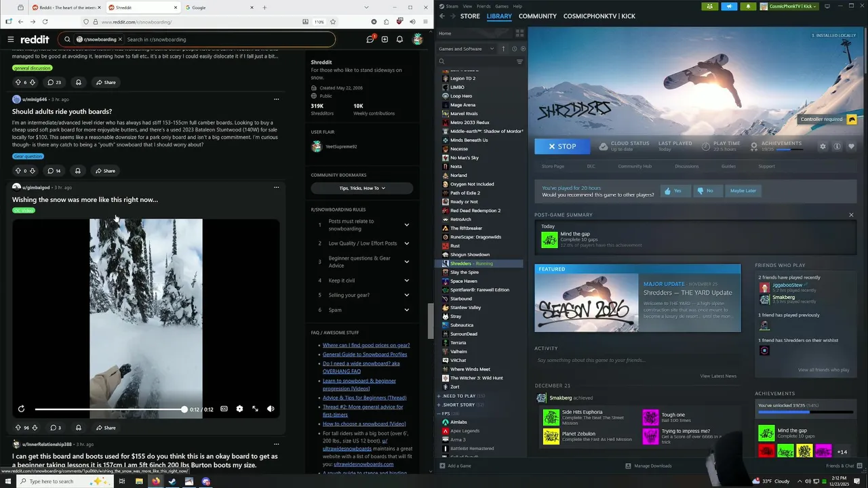Viewport: 868px width, 488px height.
Task: Open the 'SEASON 2026' featured update thumbnail
Action: [x=586, y=303]
